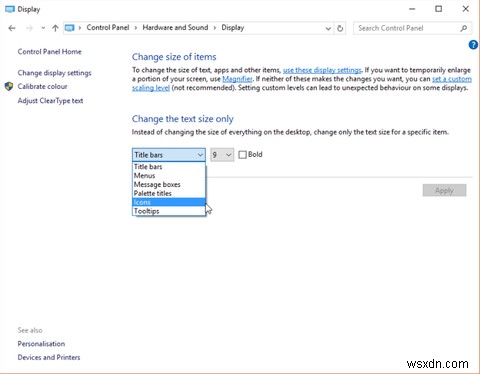
Task: Close the Display window
Action: pyautogui.click(x=466, y=9)
